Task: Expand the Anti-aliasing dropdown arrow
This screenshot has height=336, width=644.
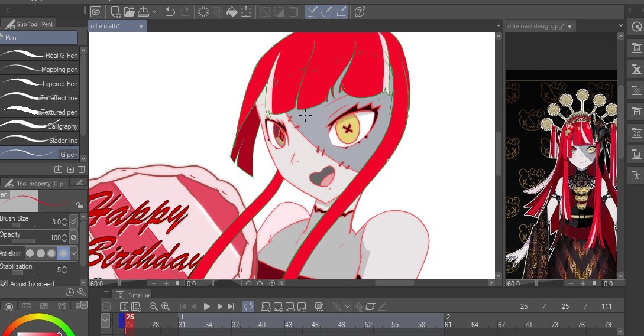Action: (x=73, y=253)
